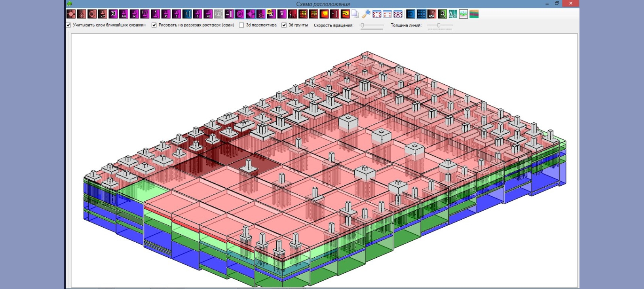
Task: Click the pile sigma (Σ) icon
Action: click(198, 14)
